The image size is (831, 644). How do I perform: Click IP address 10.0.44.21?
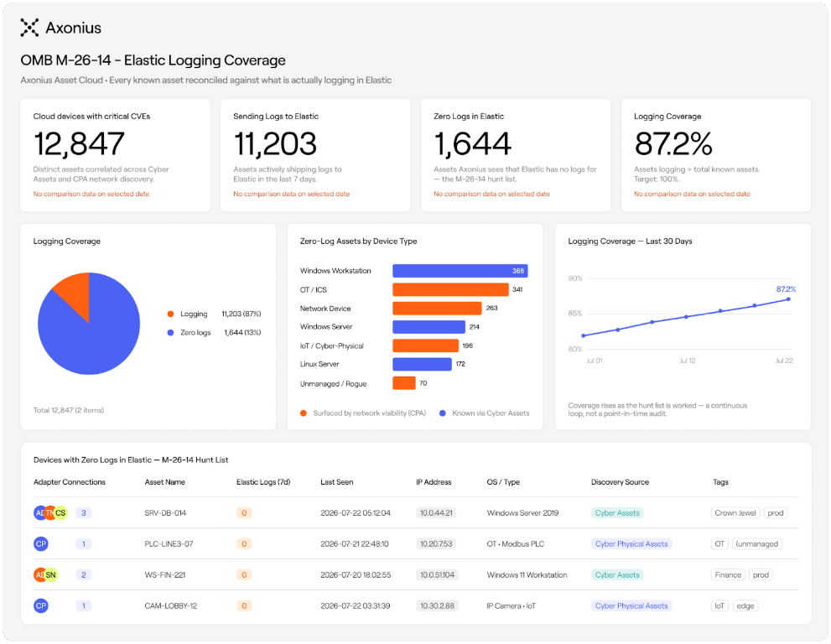[436, 512]
